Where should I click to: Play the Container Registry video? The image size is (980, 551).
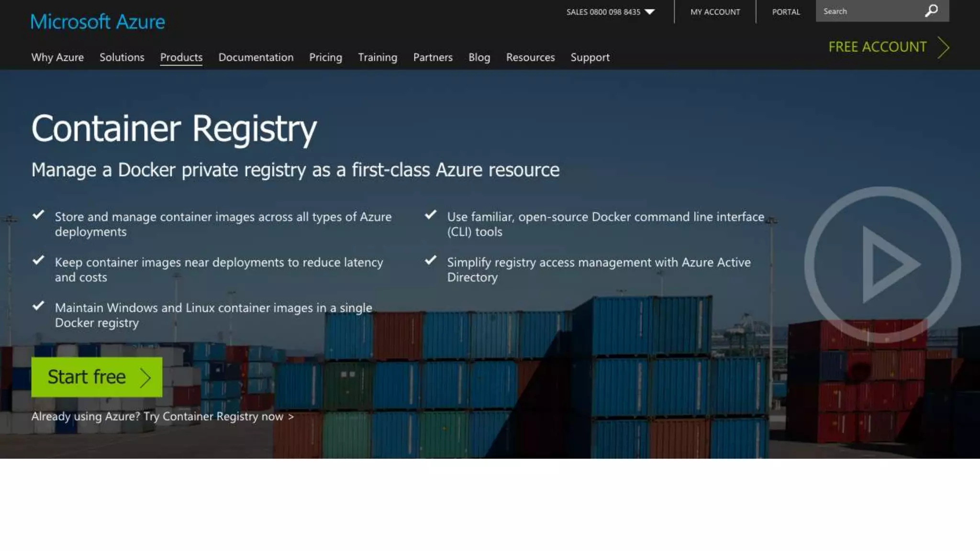[882, 264]
